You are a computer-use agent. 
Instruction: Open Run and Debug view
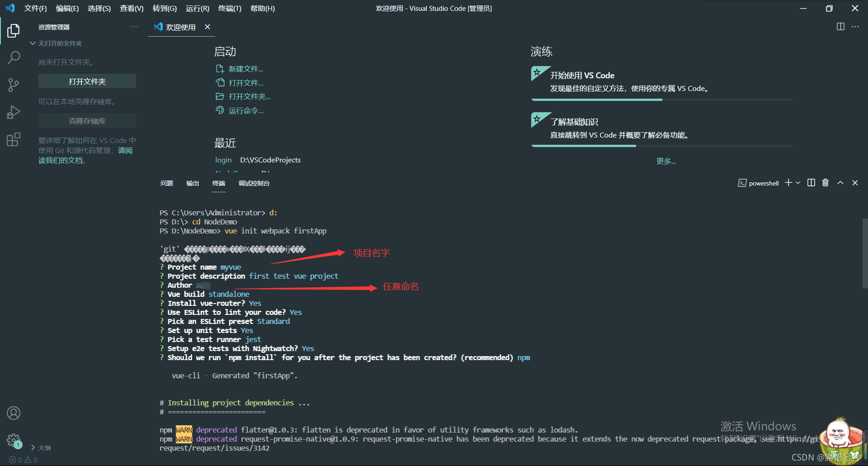click(14, 112)
